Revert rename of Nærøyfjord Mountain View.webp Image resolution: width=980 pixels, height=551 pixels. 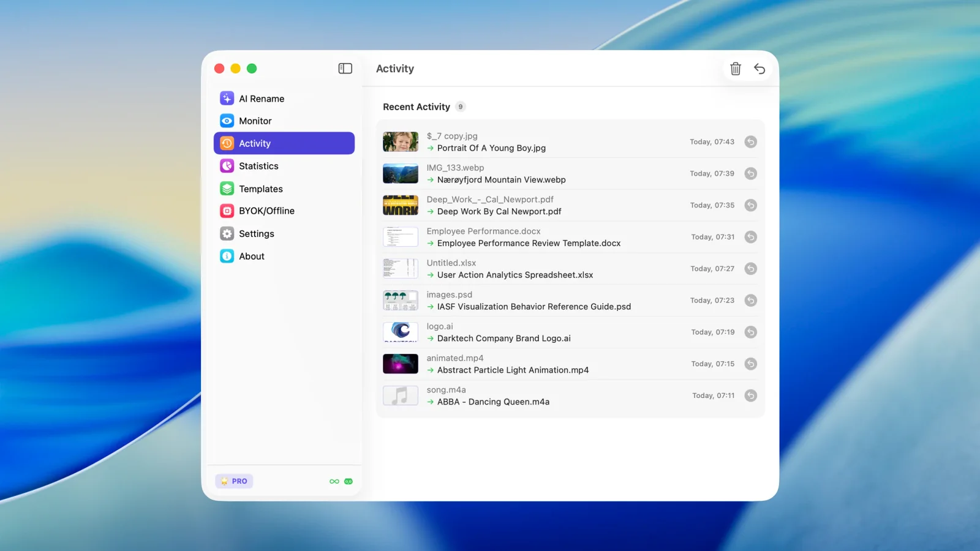coord(750,174)
